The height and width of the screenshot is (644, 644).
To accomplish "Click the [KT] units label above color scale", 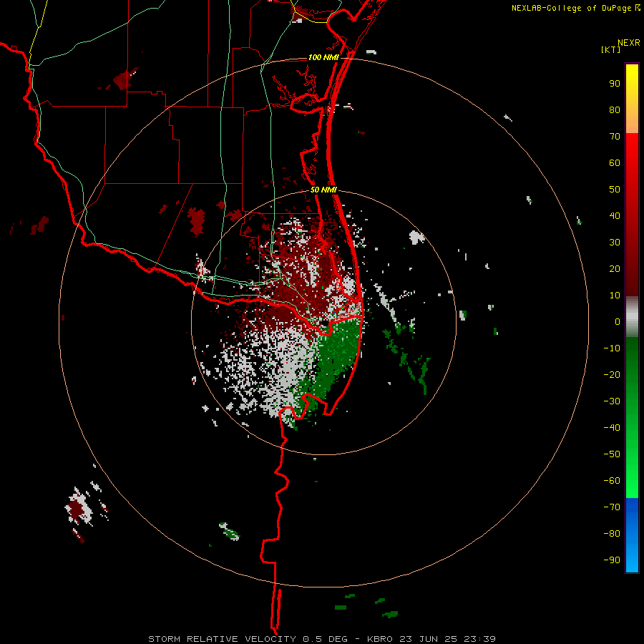I will point(610,49).
